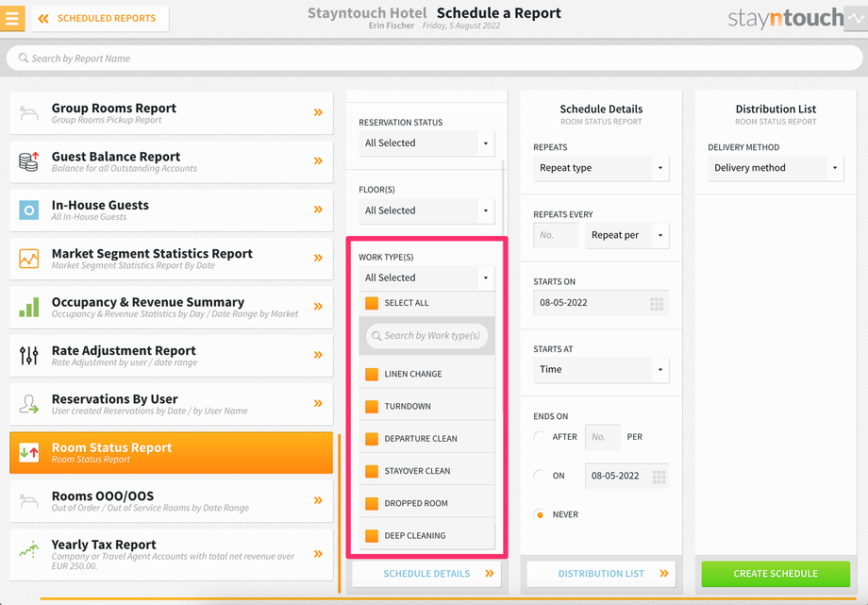
Task: Click the Reservations By User person icon
Action: pyautogui.click(x=29, y=404)
